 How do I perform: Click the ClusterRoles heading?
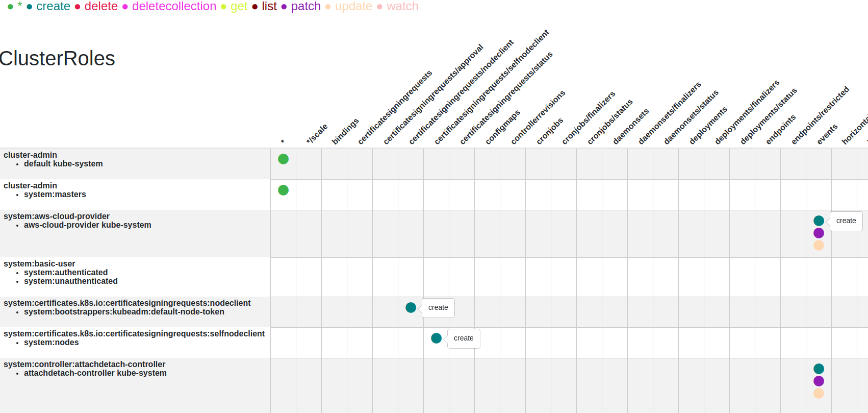57,59
